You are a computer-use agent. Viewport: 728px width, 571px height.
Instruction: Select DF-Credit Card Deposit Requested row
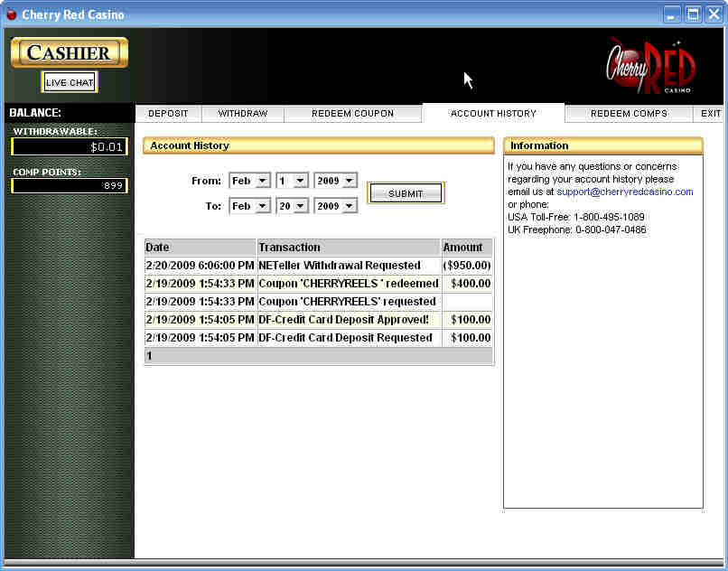pos(319,338)
